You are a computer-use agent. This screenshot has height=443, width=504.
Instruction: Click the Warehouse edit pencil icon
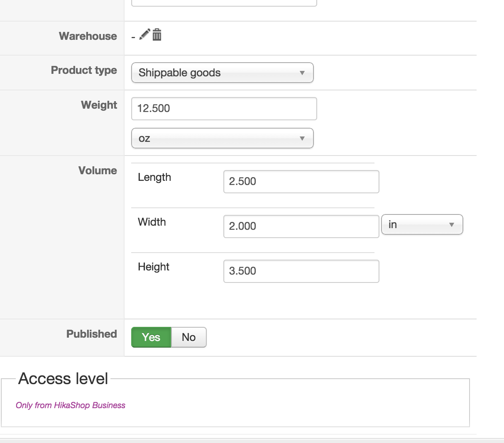tap(144, 34)
